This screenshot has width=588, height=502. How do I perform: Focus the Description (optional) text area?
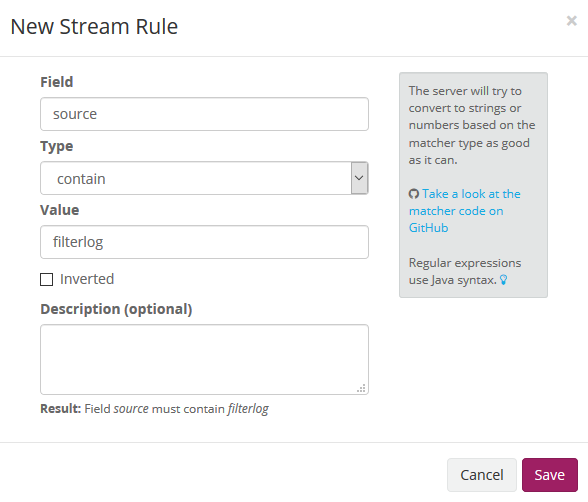tap(204, 360)
